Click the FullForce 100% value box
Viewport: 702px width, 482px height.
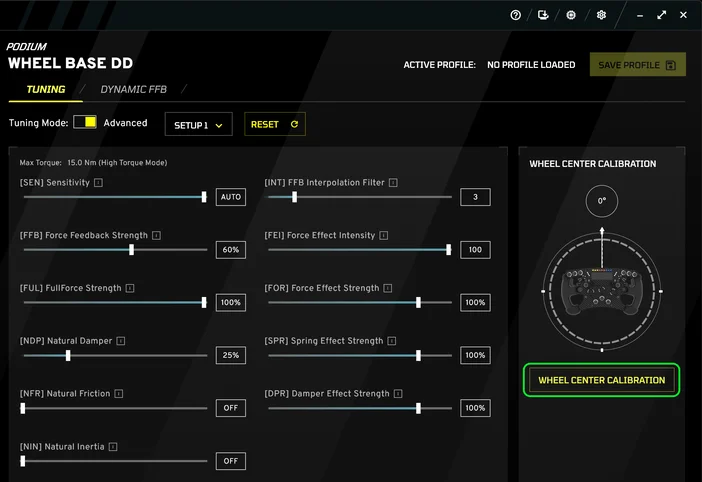[x=231, y=303]
